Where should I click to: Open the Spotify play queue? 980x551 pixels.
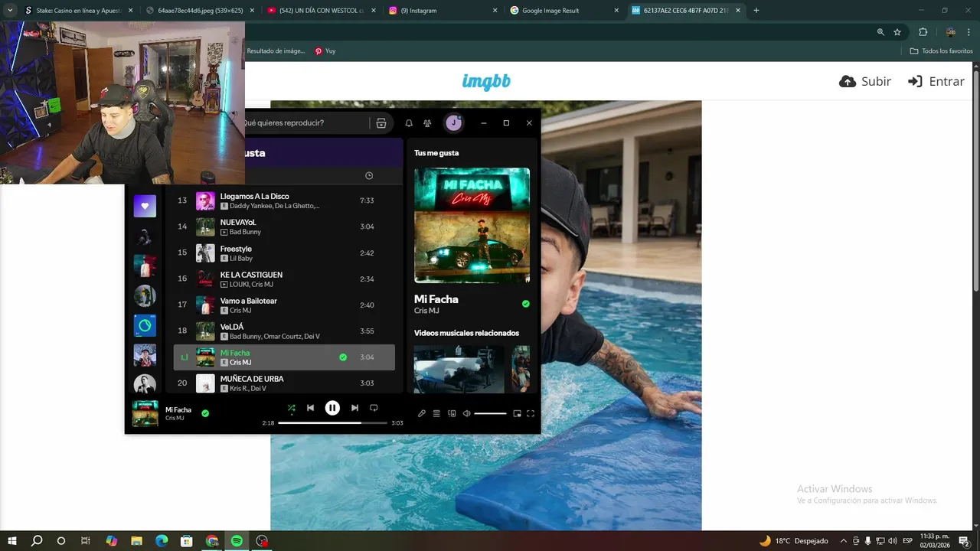pyautogui.click(x=436, y=413)
